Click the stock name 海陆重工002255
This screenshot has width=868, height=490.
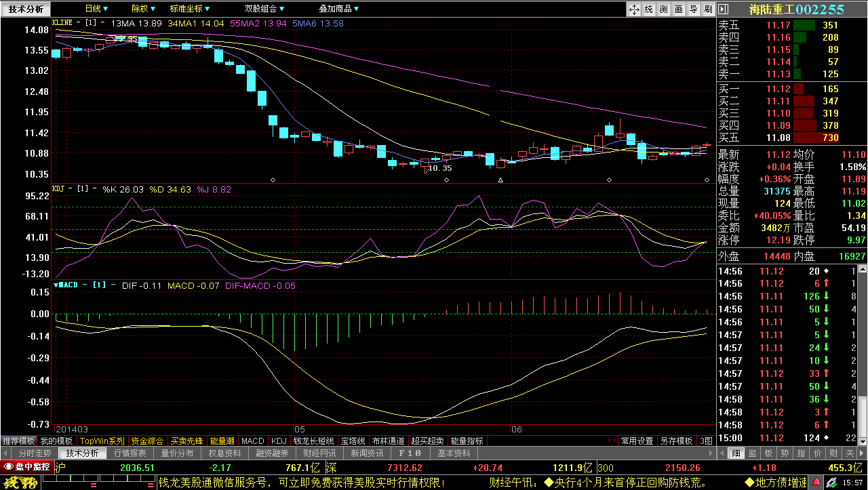(797, 9)
